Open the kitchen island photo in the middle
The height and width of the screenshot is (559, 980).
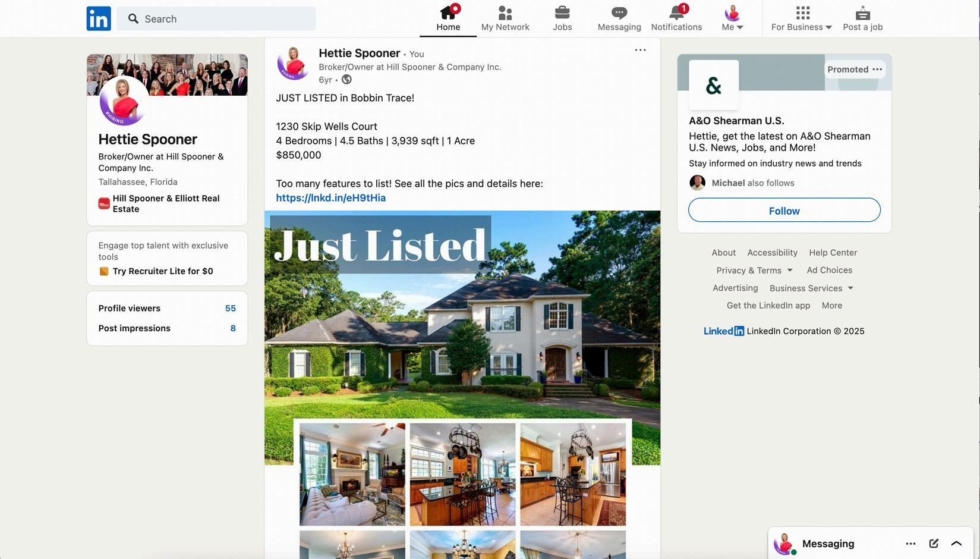coord(462,475)
